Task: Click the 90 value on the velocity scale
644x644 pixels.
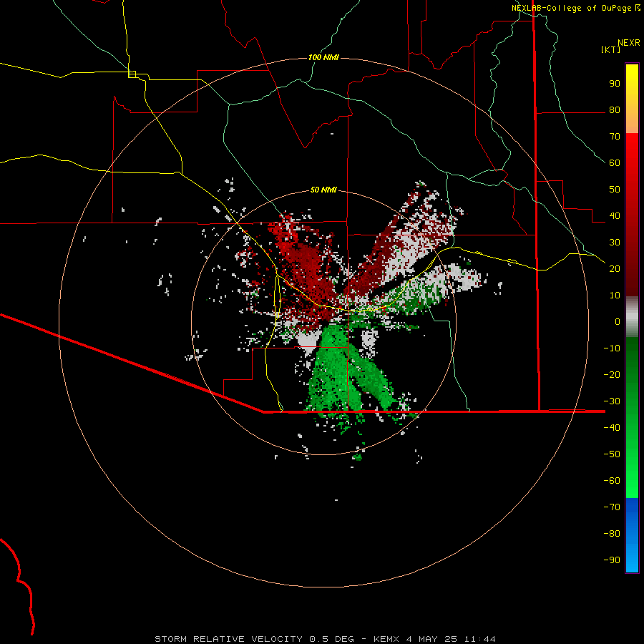Action: (615, 84)
